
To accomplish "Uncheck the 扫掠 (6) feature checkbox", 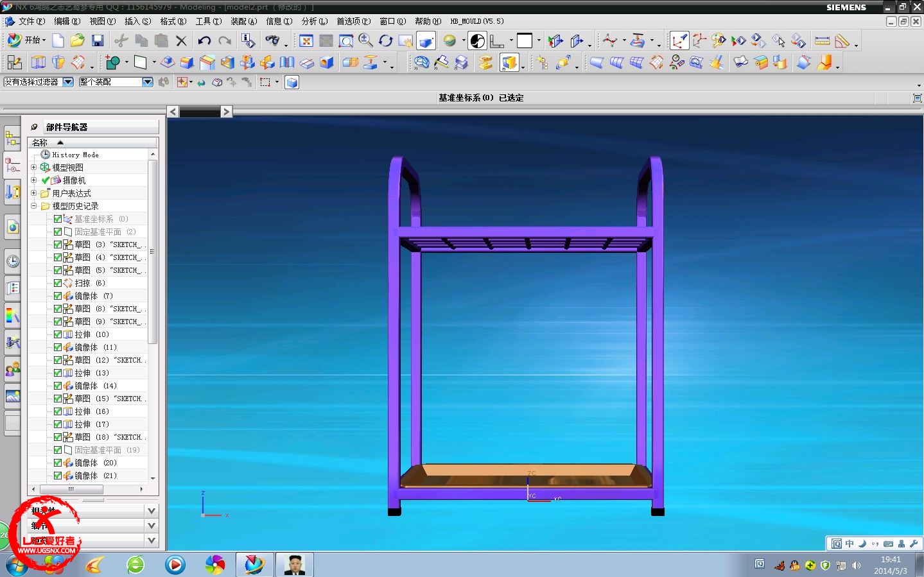I will click(58, 283).
